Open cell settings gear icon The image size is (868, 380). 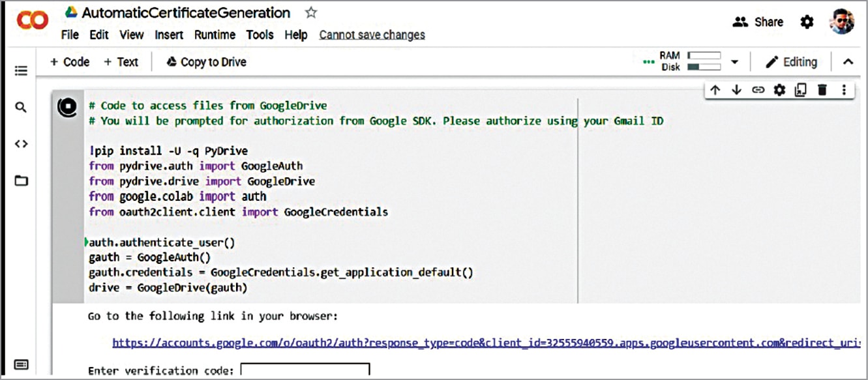point(779,91)
